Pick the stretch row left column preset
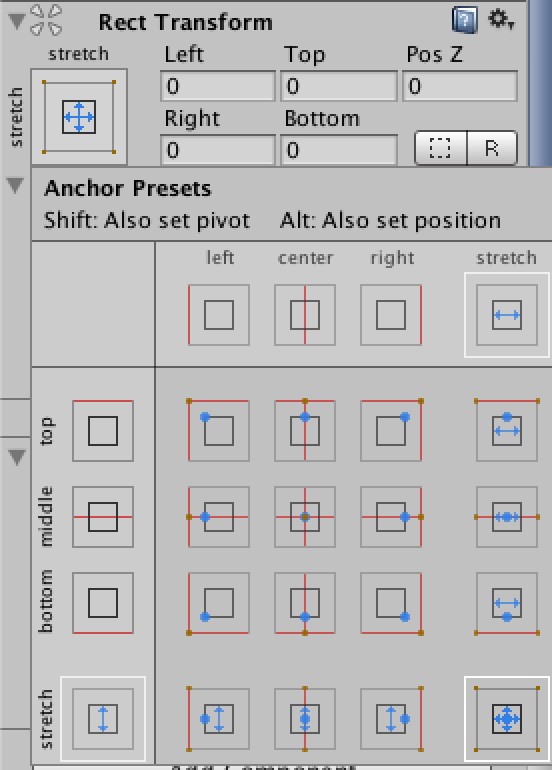Viewport: 552px width, 770px height. [x=219, y=718]
